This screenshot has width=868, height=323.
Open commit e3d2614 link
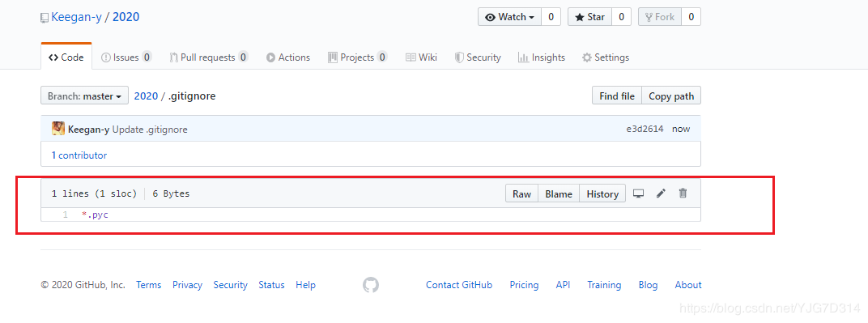[645, 129]
